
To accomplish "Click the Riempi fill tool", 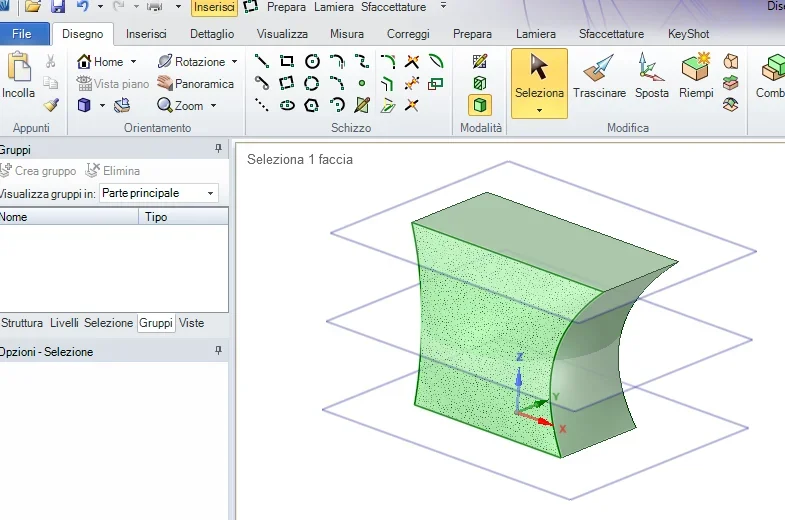I will 696,76.
